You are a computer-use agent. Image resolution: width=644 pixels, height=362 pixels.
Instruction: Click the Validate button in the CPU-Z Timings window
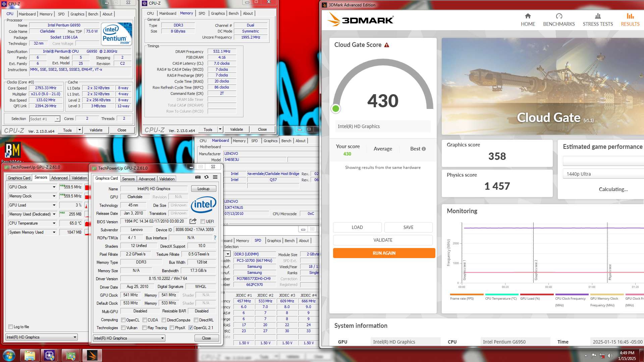click(236, 130)
